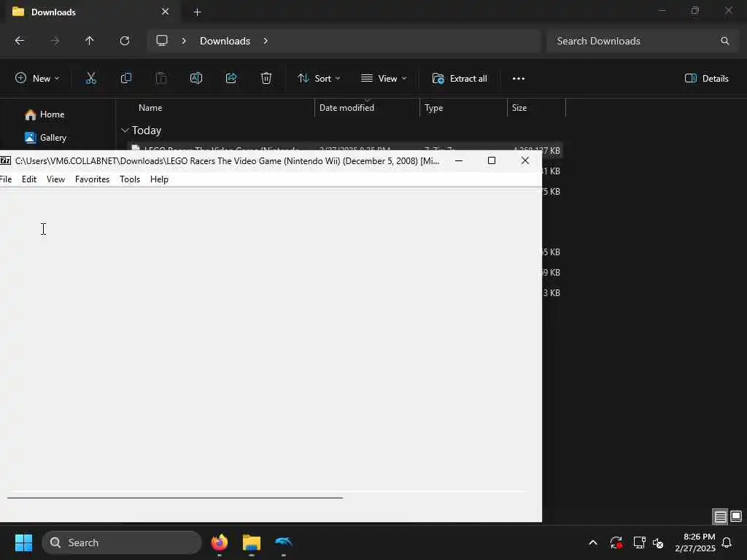This screenshot has width=747, height=560.
Task: Click the 7-Zip icon in title bar
Action: [x=5, y=160]
